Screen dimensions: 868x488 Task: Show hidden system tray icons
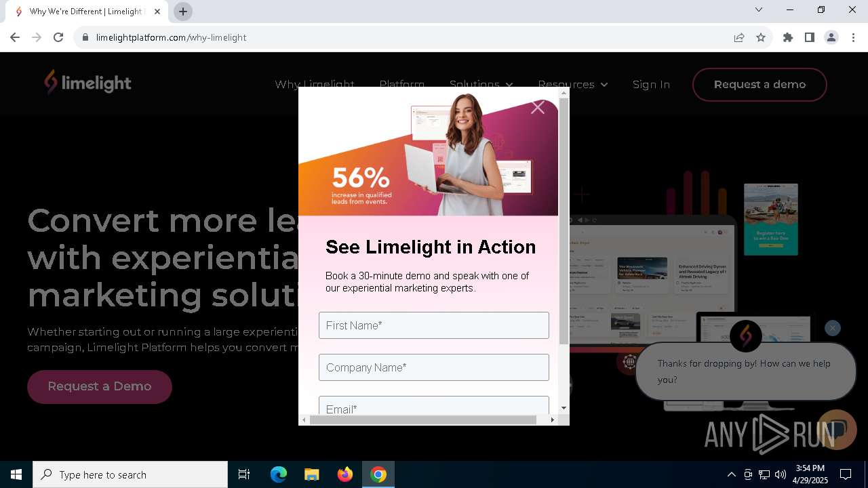point(731,474)
